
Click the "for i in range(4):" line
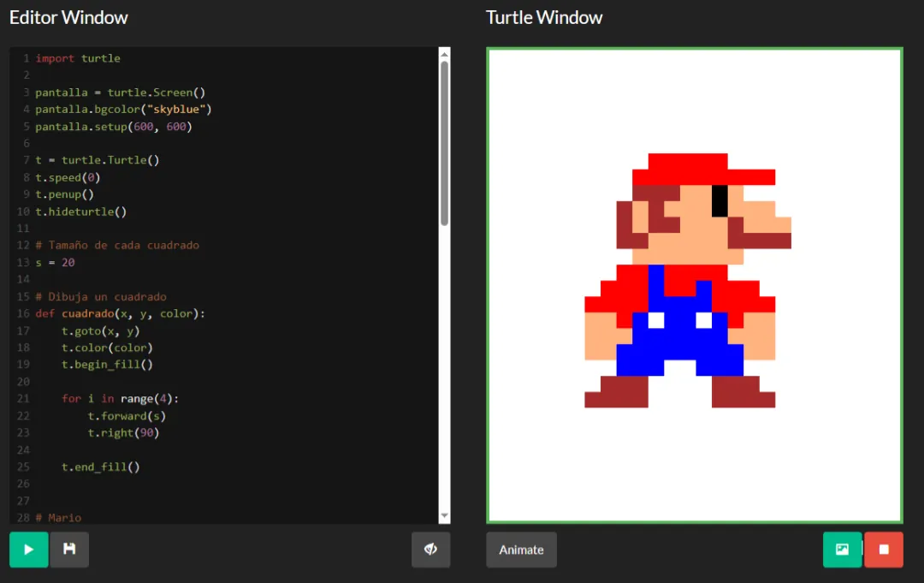click(121, 399)
